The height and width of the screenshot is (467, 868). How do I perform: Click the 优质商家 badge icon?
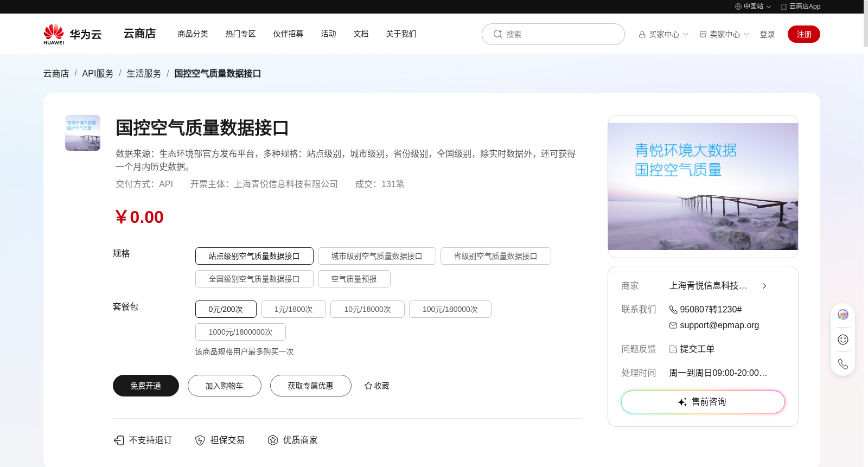coord(273,440)
